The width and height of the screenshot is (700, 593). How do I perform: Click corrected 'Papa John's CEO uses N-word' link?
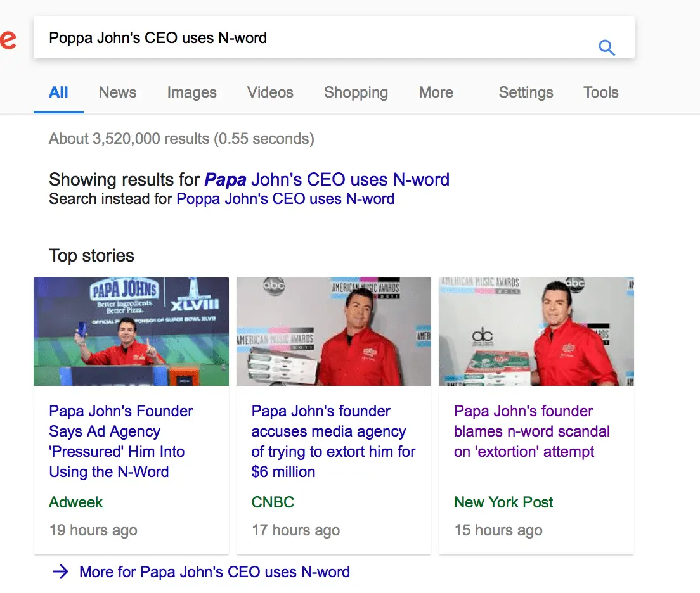327,179
